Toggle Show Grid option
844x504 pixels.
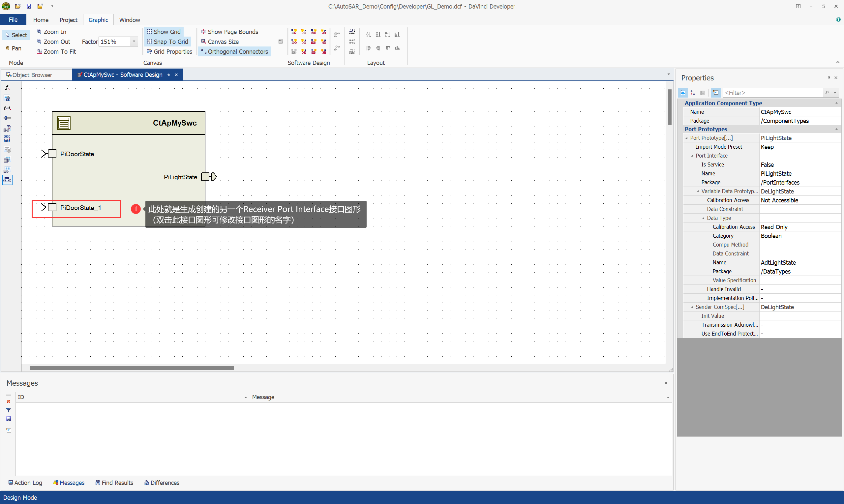tap(164, 32)
